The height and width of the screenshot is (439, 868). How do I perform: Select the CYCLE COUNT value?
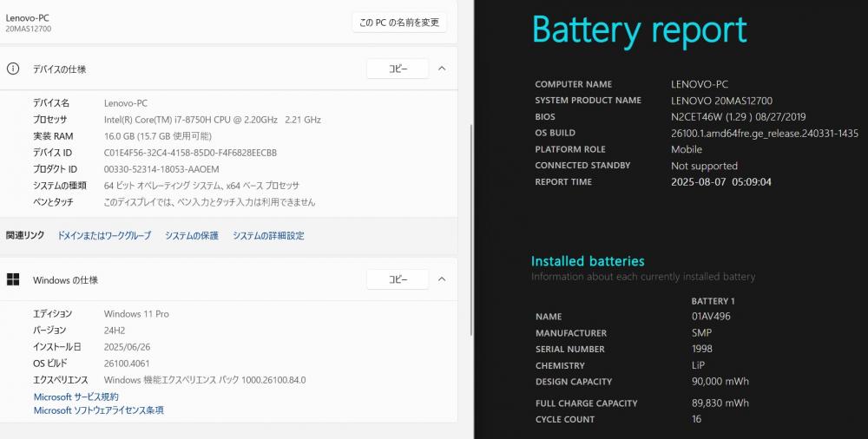696,419
